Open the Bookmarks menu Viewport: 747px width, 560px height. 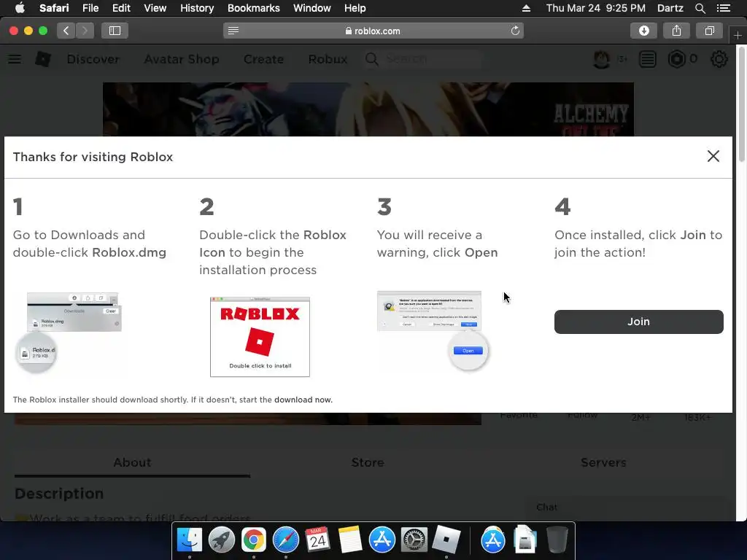(x=253, y=8)
